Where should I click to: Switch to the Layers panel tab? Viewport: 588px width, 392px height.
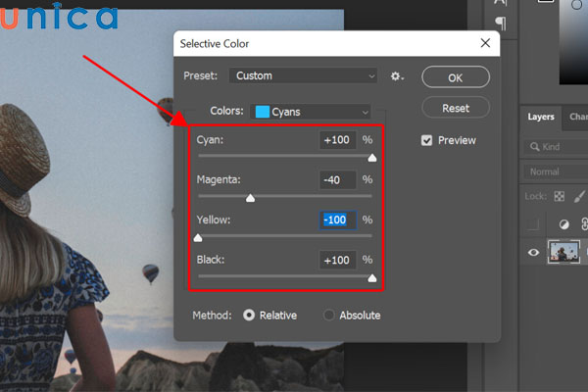click(x=541, y=117)
